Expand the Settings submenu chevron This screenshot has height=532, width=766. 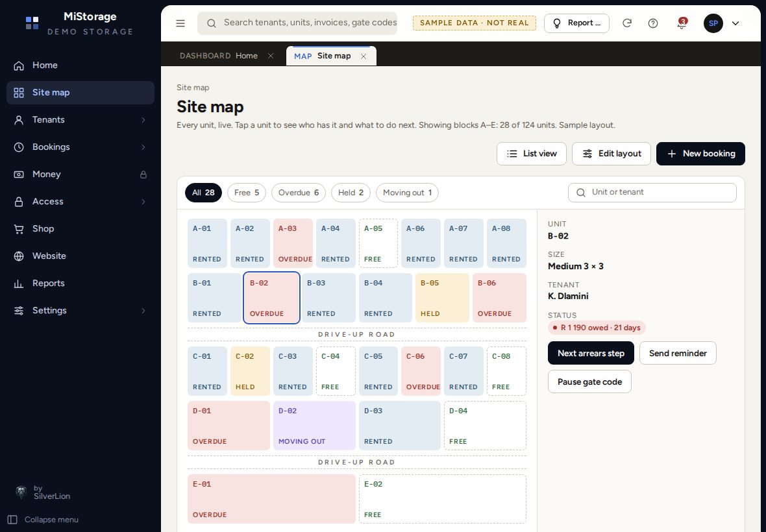[x=143, y=310]
